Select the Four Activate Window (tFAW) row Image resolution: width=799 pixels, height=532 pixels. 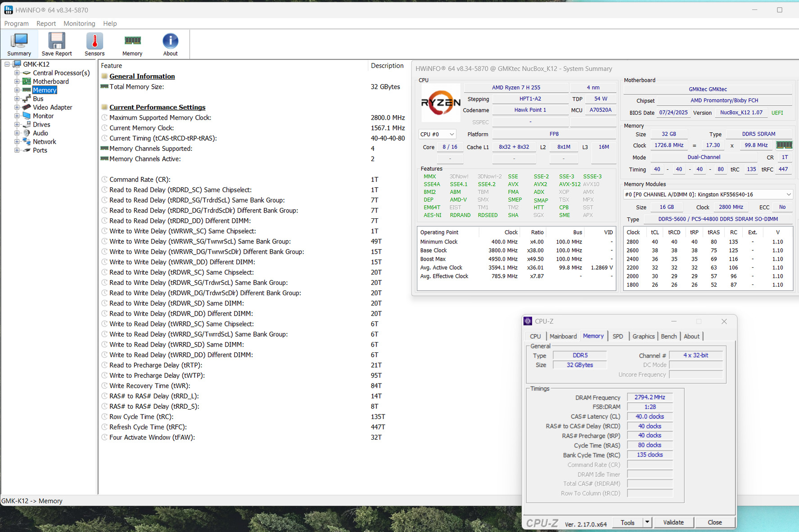253,437
